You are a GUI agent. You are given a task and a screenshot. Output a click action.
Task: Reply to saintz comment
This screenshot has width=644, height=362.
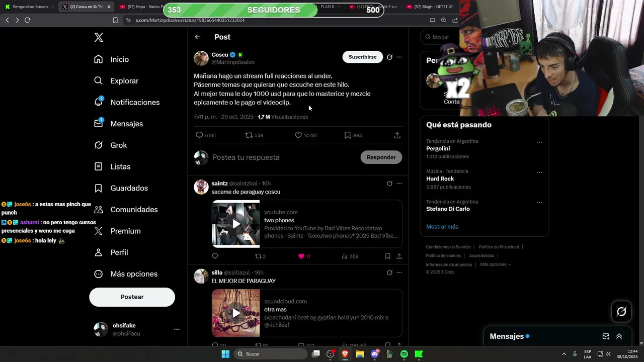click(x=215, y=256)
